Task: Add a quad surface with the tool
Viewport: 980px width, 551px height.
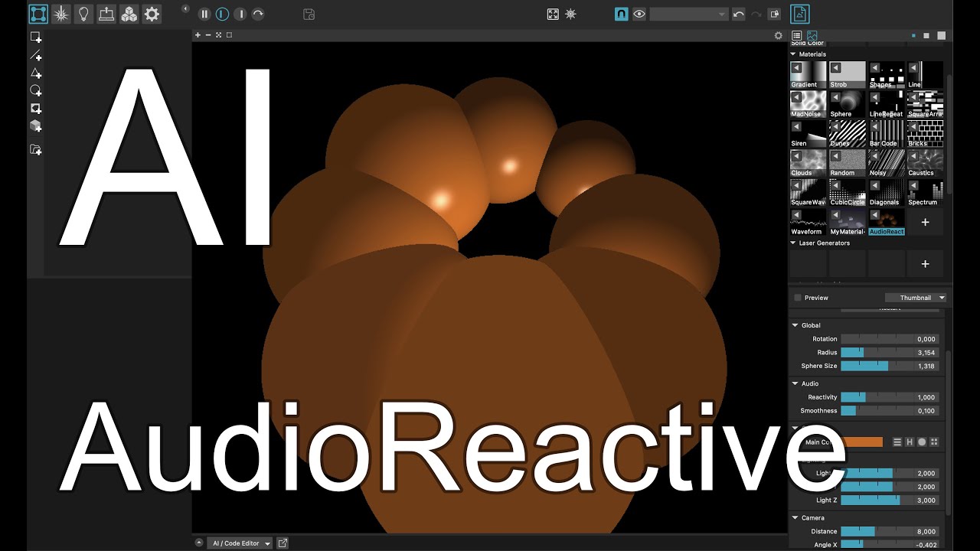Action: (36, 37)
